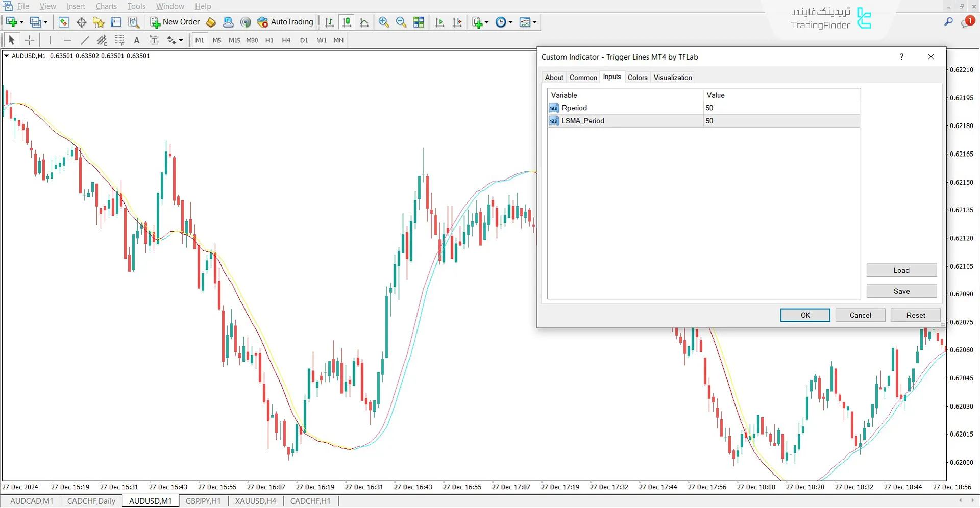Image resolution: width=980 pixels, height=508 pixels.
Task: Switch the chart to candlestick view
Action: click(x=347, y=22)
